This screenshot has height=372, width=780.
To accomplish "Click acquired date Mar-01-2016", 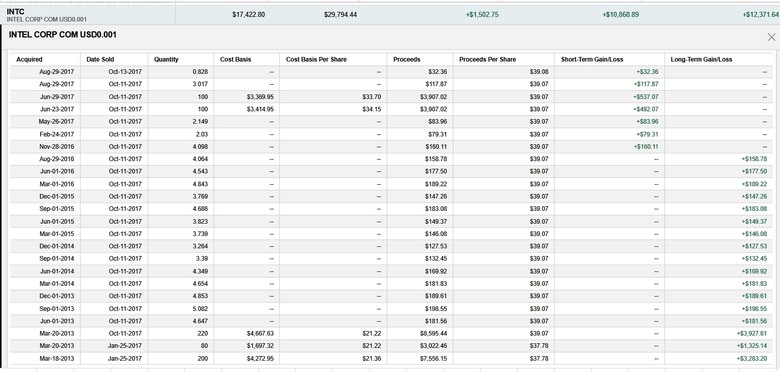I will (x=56, y=184).
